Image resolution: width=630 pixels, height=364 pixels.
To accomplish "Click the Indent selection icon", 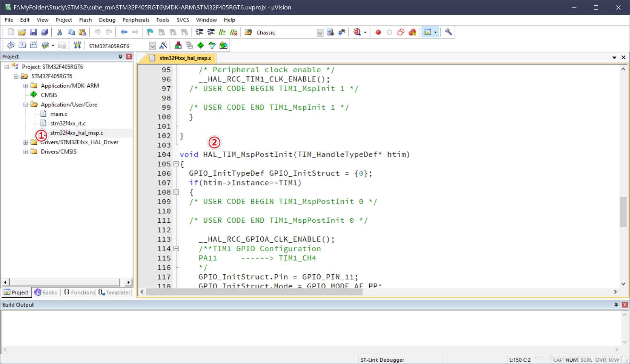I will pos(200,32).
